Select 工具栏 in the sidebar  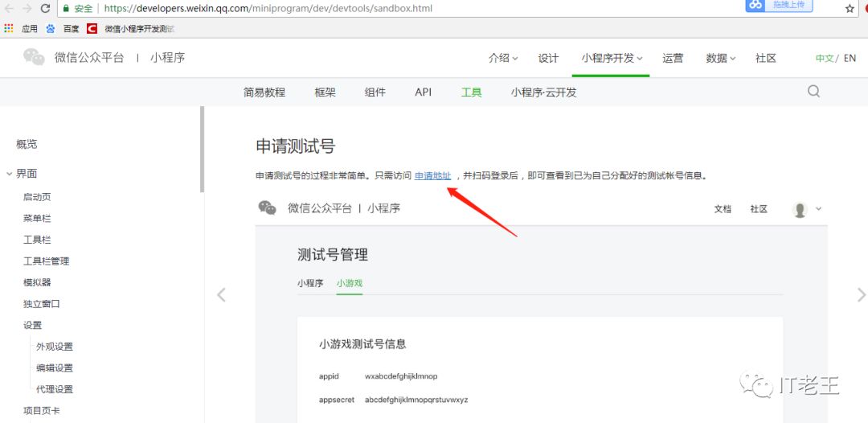pyautogui.click(x=37, y=240)
